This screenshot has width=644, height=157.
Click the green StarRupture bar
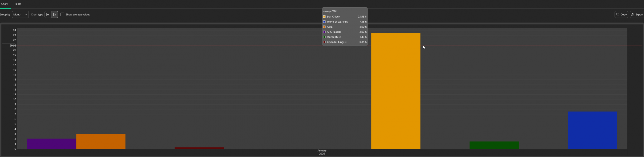pos(494,145)
